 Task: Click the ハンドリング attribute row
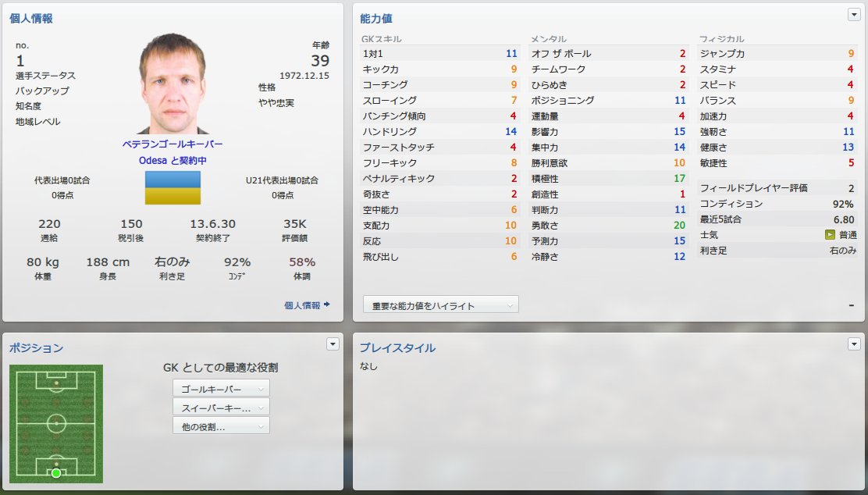pos(440,132)
